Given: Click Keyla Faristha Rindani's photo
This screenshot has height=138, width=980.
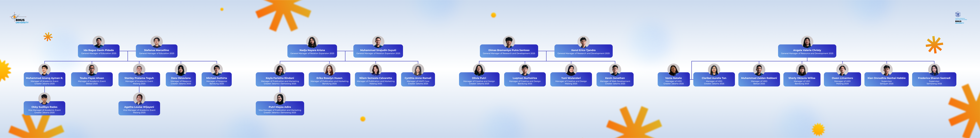Looking at the screenshot, I should (280, 70).
